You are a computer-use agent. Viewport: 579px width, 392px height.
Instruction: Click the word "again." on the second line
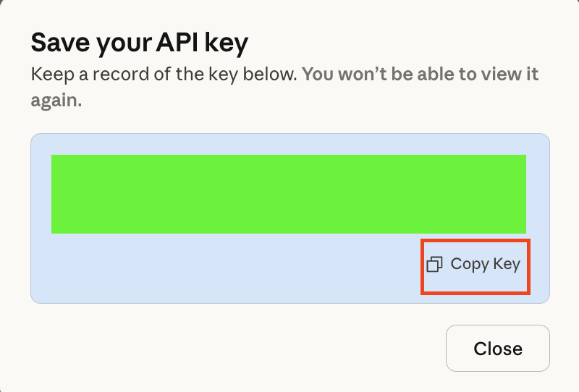tap(56, 101)
